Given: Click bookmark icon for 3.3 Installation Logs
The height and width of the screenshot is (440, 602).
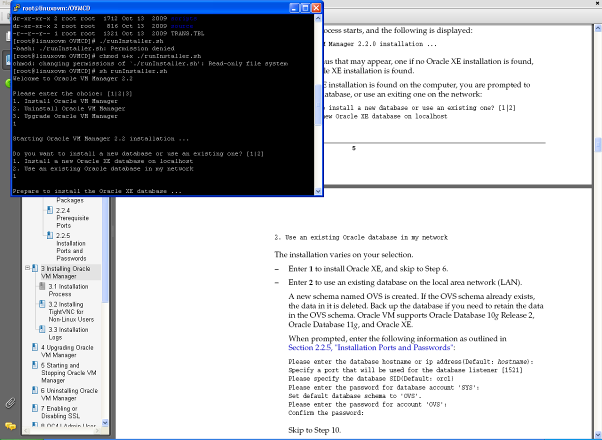Looking at the screenshot, I should 42,329.
